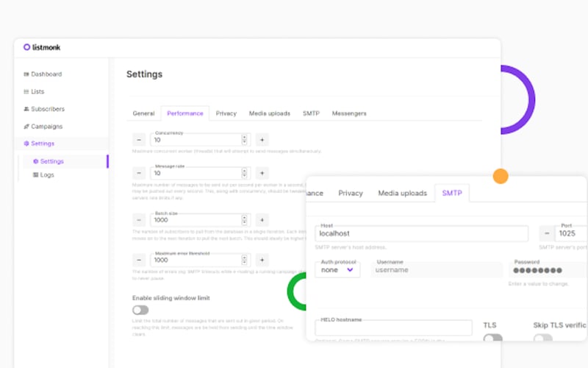Image resolution: width=588 pixels, height=368 pixels.
Task: Select Media uploads tab in overlay panel
Action: tap(402, 193)
